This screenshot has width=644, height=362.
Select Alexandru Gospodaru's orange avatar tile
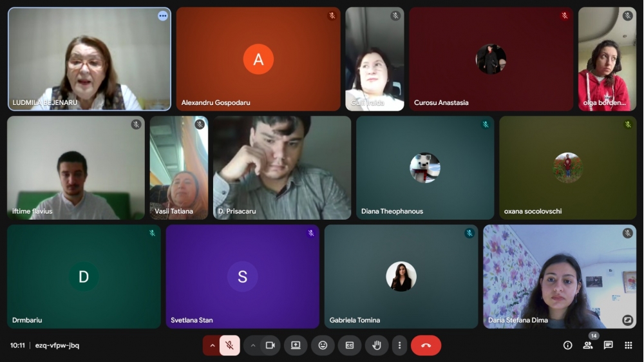258,59
